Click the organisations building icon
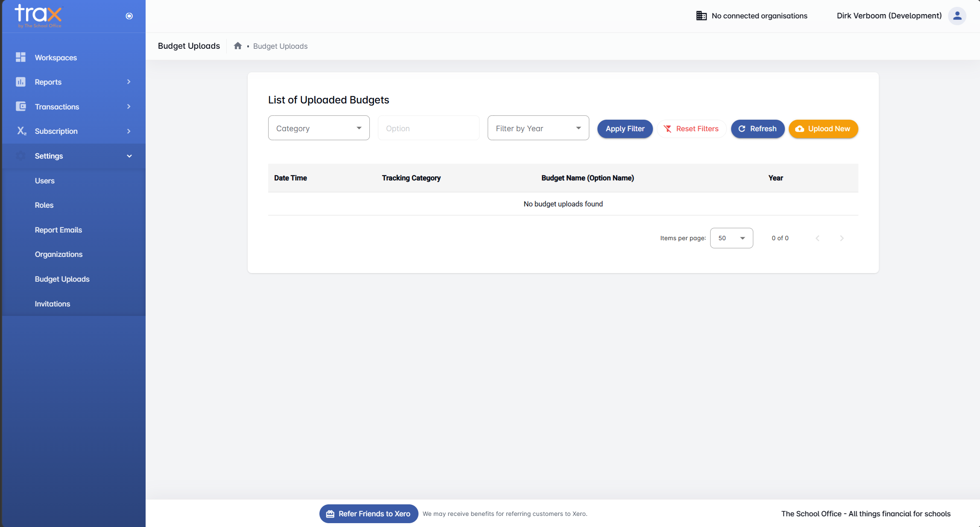The image size is (980, 527). pyautogui.click(x=701, y=16)
